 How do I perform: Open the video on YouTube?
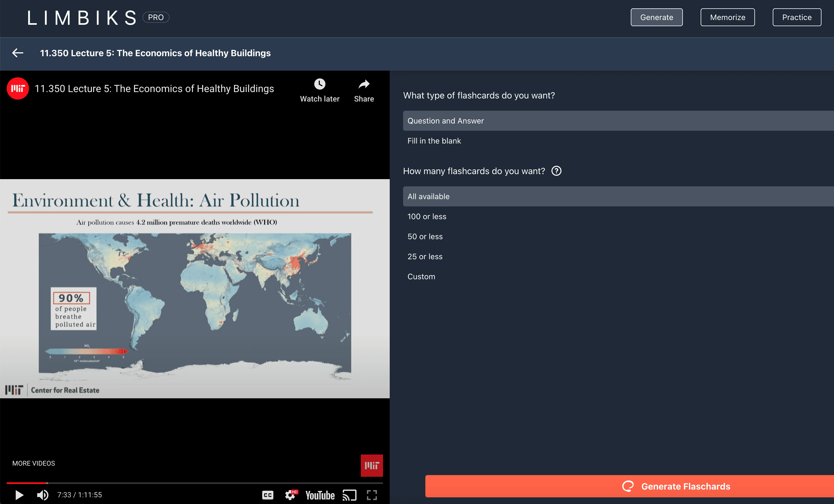[320, 495]
